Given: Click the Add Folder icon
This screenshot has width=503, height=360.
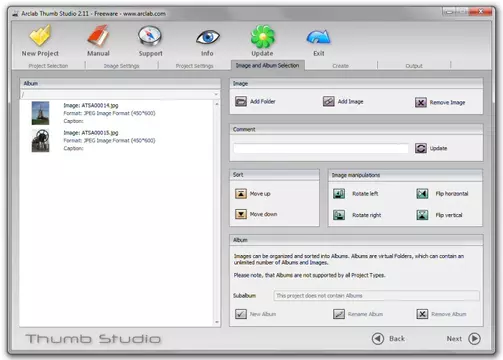Looking at the screenshot, I should (241, 101).
